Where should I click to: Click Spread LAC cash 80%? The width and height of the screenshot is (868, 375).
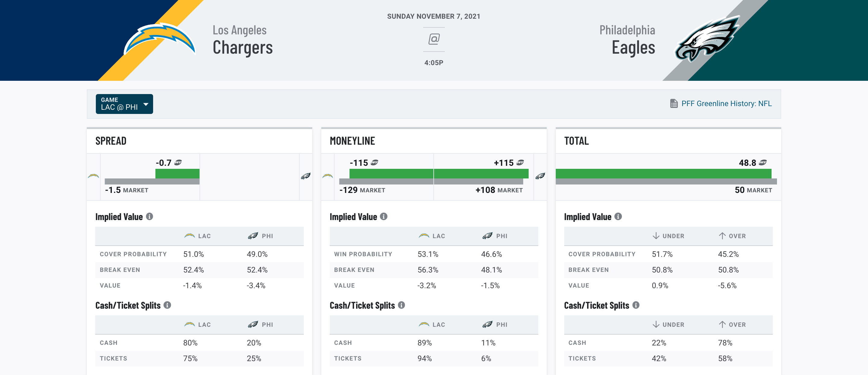[190, 343]
